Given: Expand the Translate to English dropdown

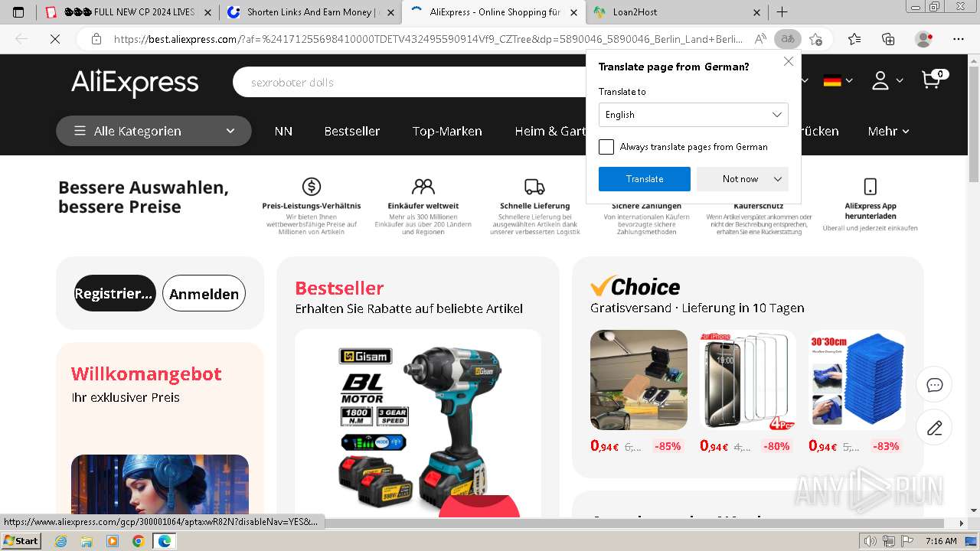Looking at the screenshot, I should (693, 115).
